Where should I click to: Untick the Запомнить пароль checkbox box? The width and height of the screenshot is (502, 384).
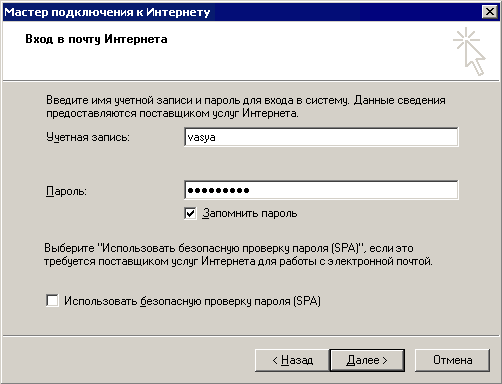point(190,213)
